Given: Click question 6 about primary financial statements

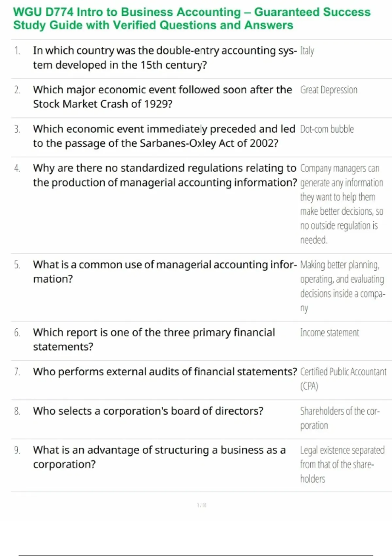Looking at the screenshot, I should [154, 339].
